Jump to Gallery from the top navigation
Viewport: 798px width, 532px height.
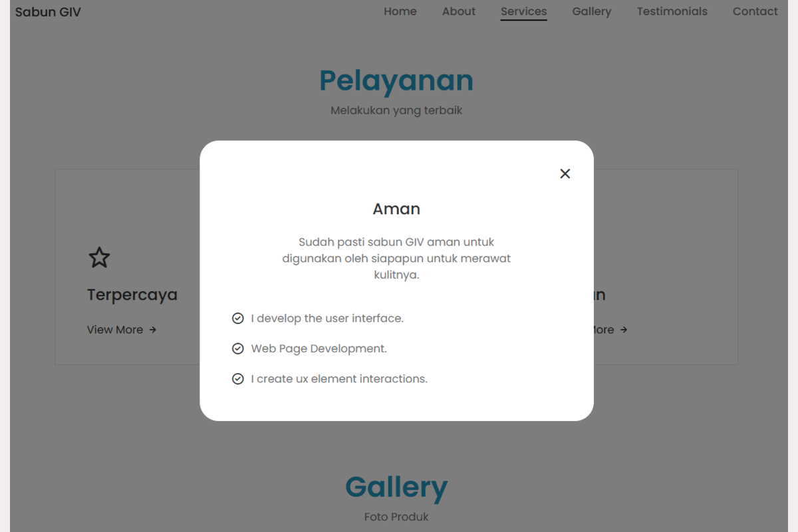tap(591, 11)
